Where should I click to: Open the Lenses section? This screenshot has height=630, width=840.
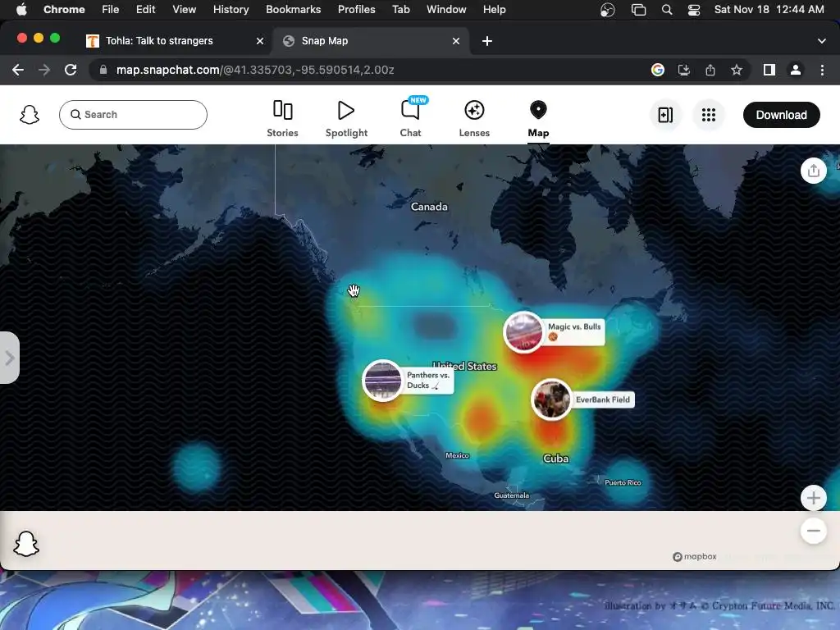[x=474, y=119]
